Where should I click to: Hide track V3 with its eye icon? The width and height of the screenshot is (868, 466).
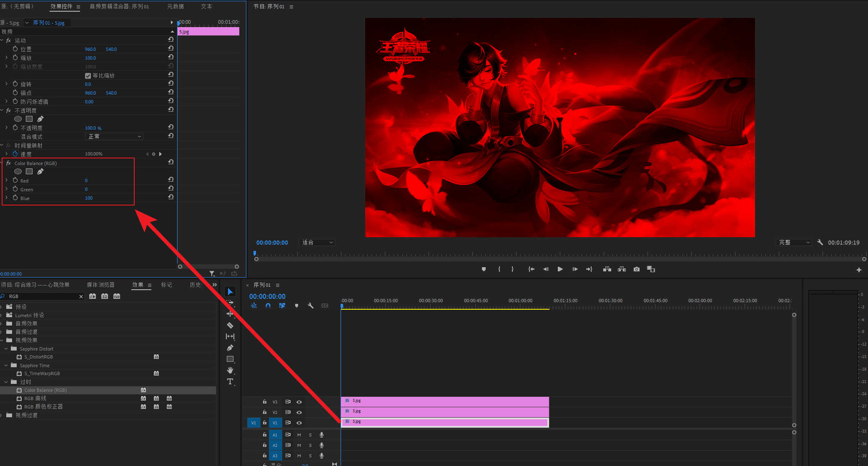(x=299, y=402)
